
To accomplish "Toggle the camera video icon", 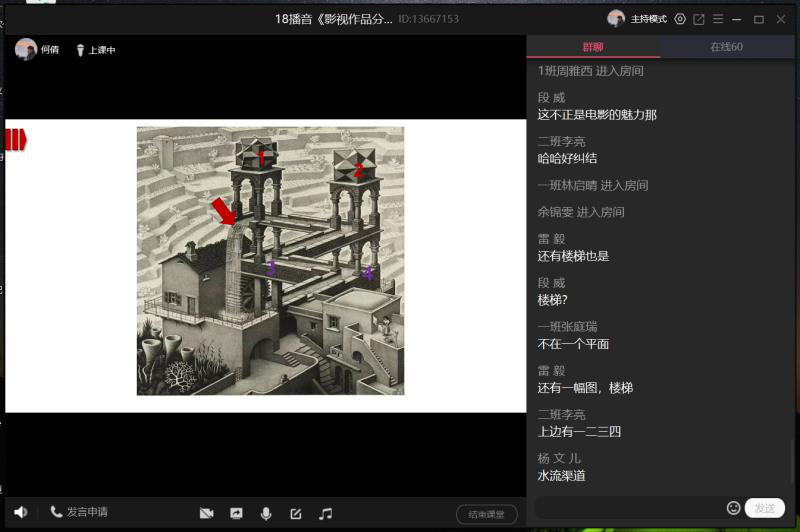I will (x=206, y=513).
